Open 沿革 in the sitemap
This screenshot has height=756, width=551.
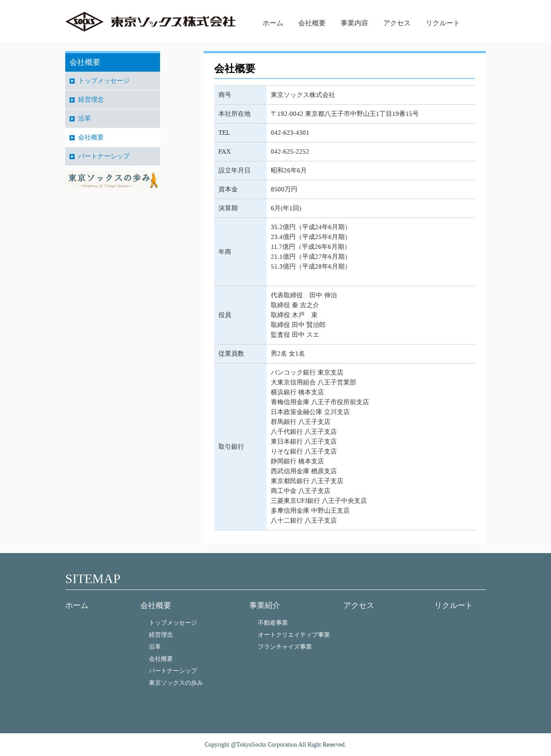pos(155,647)
